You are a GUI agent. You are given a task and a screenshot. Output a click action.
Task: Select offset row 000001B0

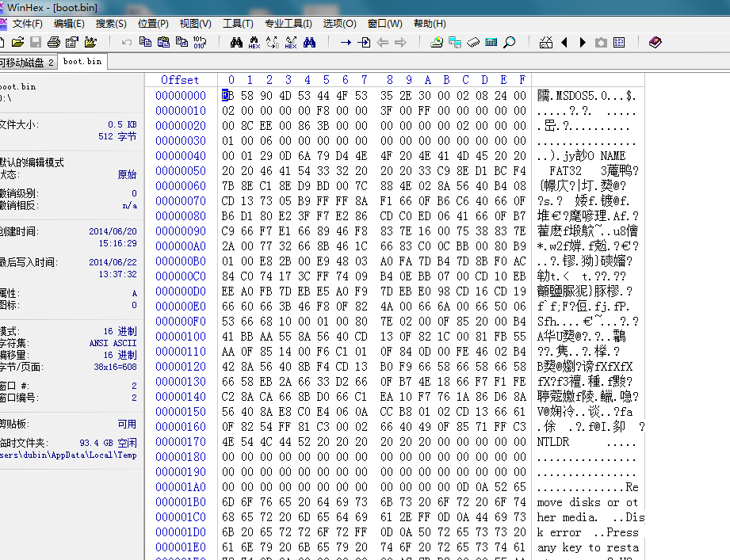pos(181,502)
